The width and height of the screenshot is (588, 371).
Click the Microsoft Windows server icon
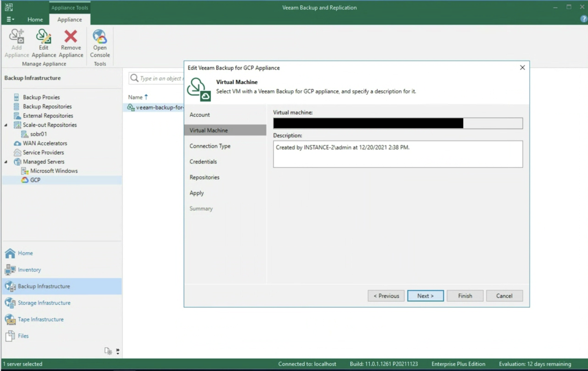click(24, 171)
